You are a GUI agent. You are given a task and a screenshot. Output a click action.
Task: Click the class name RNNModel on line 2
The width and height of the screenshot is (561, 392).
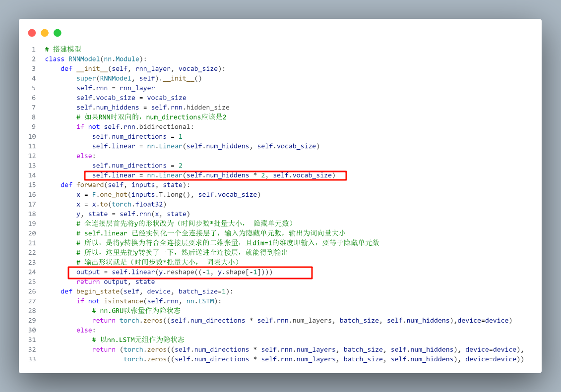coord(84,59)
